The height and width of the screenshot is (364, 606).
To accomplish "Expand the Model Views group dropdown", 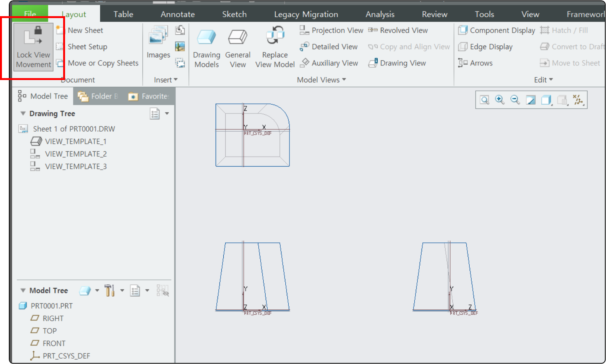I will click(x=321, y=80).
